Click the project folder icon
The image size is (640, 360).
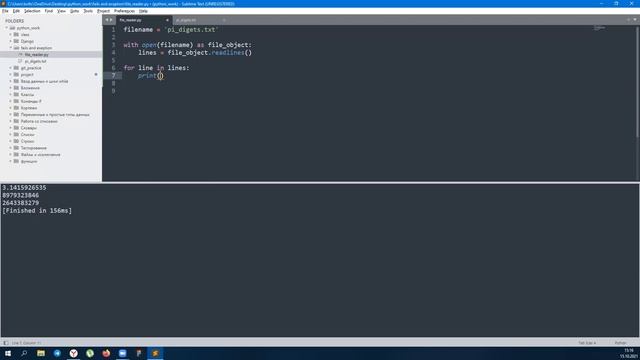[x=16, y=75]
